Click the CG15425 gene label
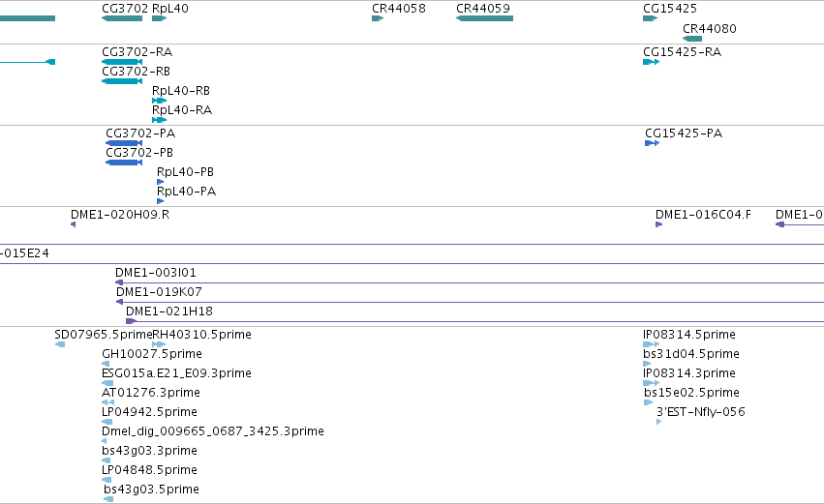The image size is (824, 504). point(670,9)
